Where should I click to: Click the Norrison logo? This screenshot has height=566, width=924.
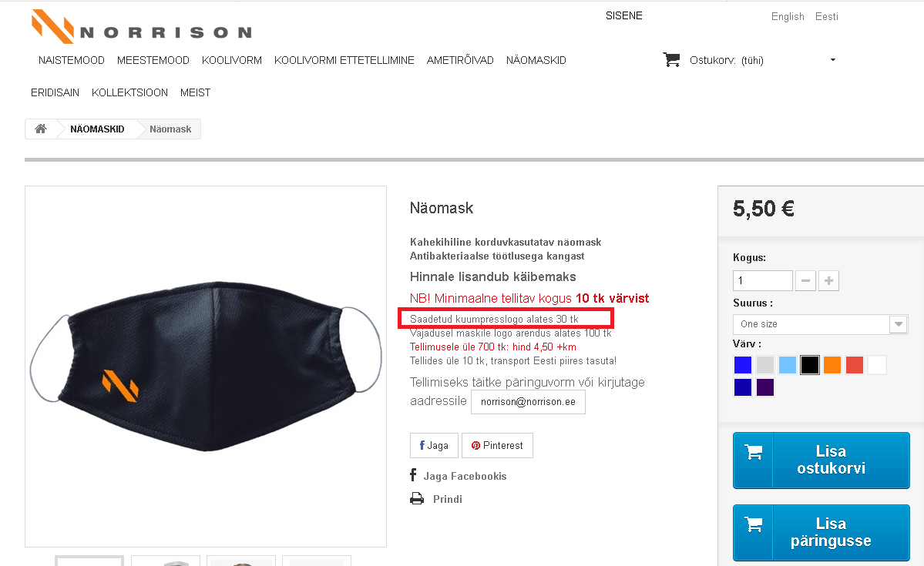click(142, 27)
